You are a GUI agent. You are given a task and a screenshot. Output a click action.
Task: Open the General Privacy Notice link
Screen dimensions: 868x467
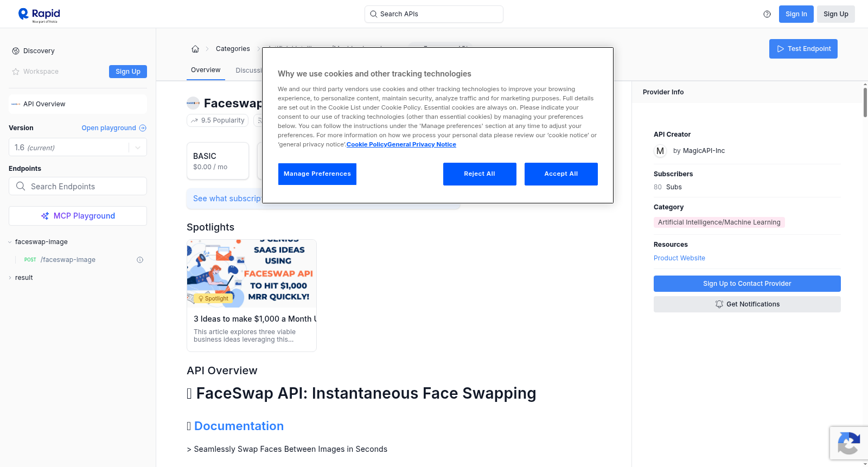pos(422,144)
